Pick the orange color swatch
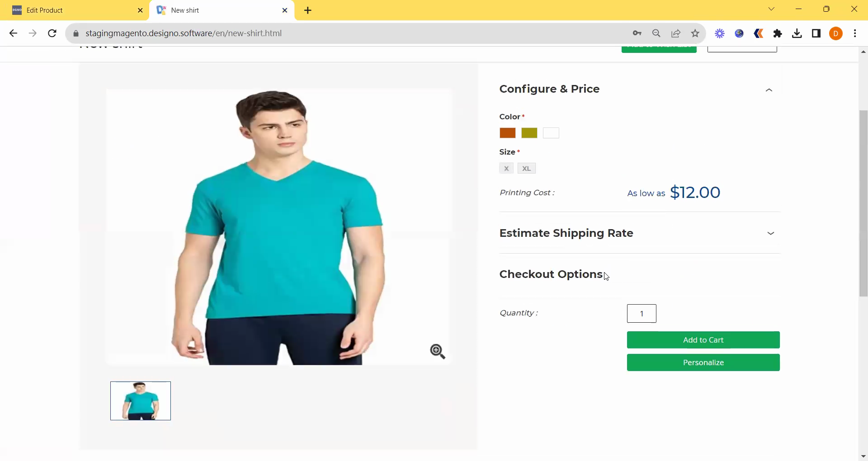 coord(507,133)
